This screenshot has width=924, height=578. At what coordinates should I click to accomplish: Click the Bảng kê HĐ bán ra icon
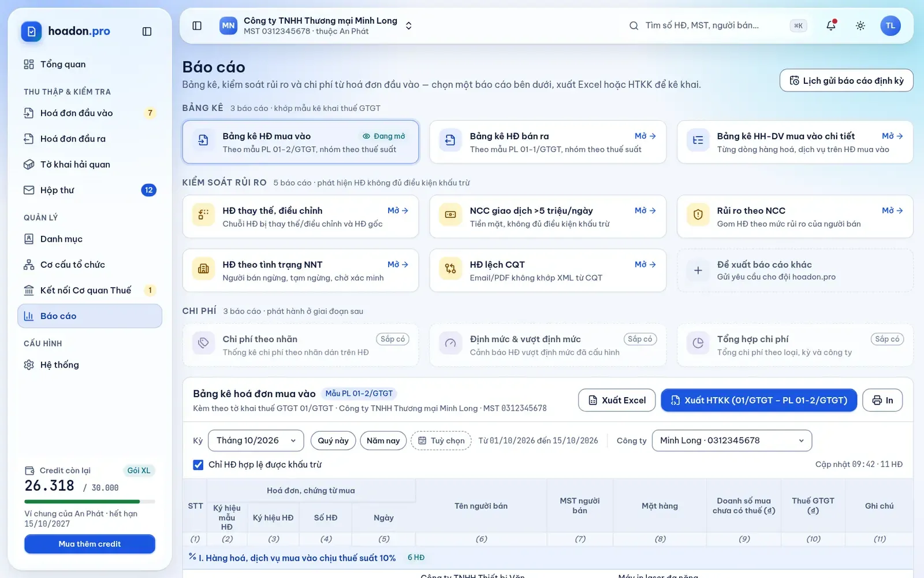point(450,140)
